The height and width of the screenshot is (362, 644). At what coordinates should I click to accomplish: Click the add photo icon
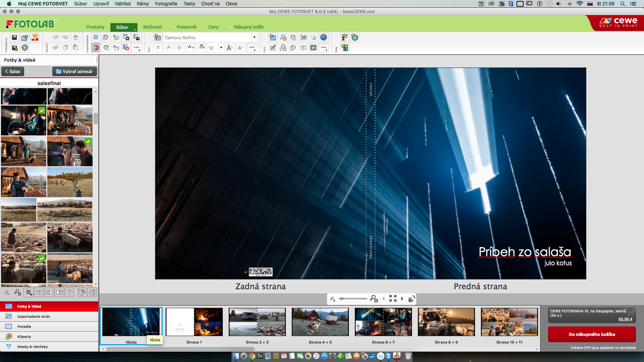(x=273, y=38)
